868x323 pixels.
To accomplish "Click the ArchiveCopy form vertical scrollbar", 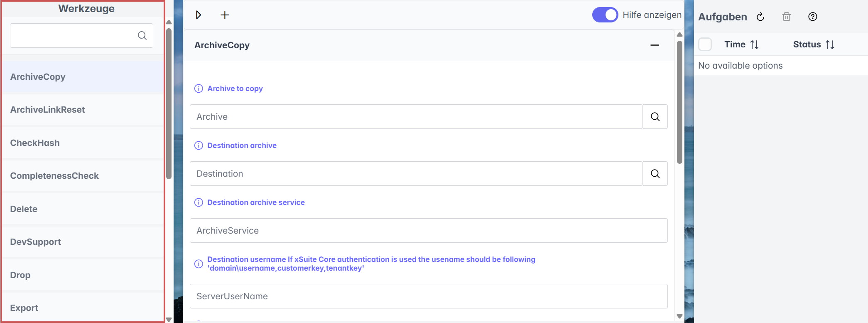I will coord(679,102).
